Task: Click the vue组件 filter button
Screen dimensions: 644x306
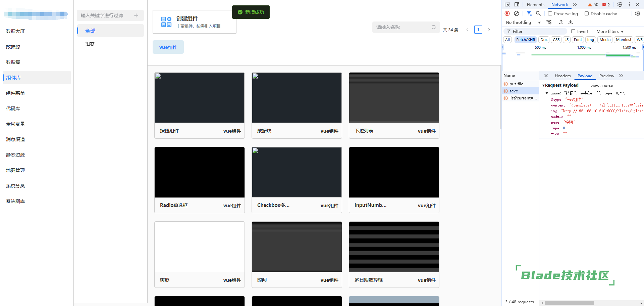Action: click(168, 47)
